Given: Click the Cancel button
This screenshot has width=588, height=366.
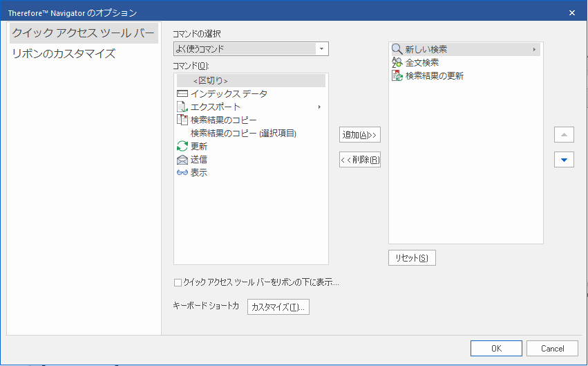Looking at the screenshot, I should 552,348.
